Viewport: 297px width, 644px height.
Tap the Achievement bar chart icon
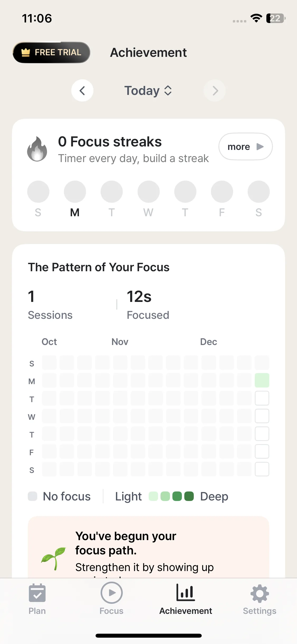click(x=186, y=593)
